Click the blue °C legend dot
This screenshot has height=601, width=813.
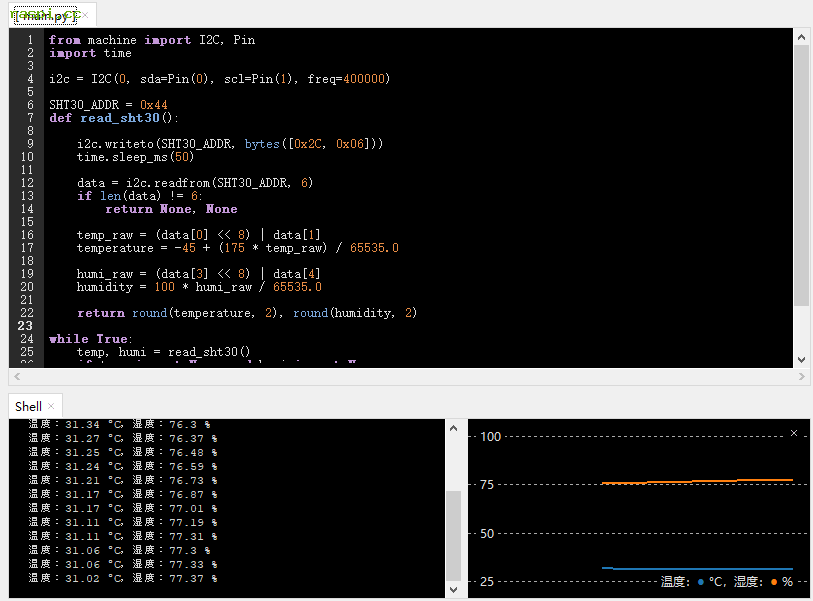(700, 582)
